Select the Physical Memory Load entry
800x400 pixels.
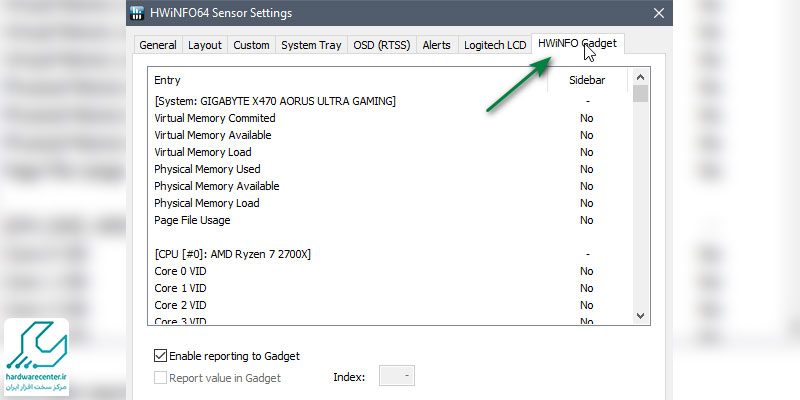pyautogui.click(x=390, y=203)
